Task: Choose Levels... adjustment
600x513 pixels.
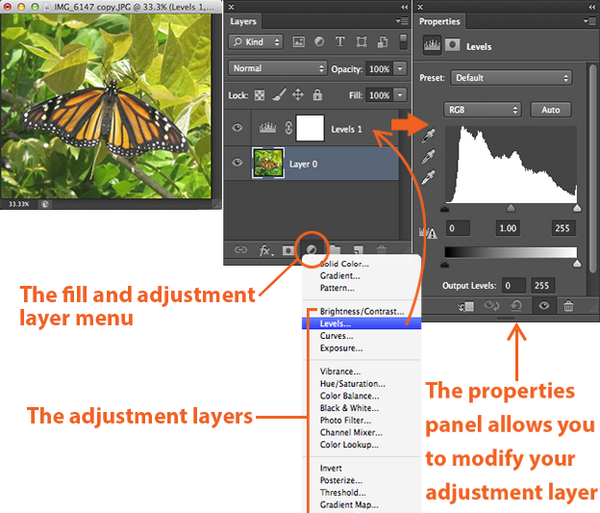Action: click(361, 324)
